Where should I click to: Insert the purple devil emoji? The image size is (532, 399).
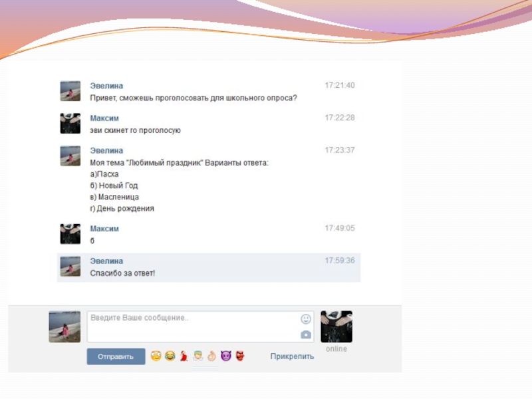coord(226,356)
